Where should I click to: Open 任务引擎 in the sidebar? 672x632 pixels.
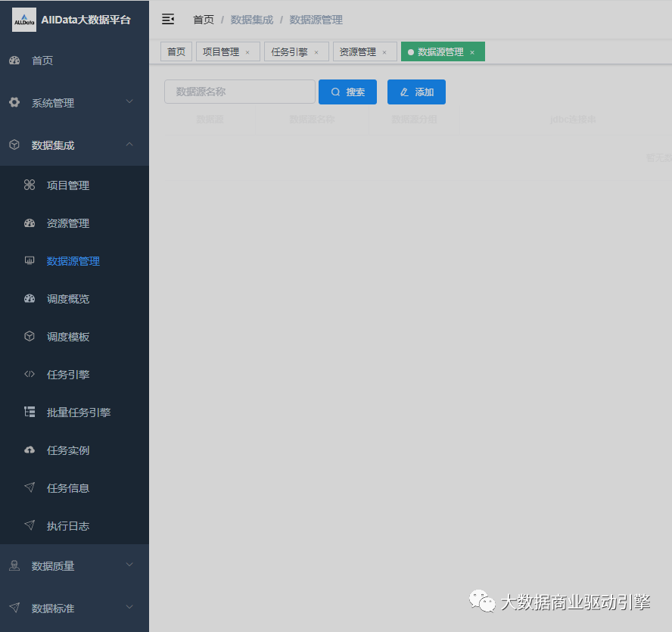(67, 375)
